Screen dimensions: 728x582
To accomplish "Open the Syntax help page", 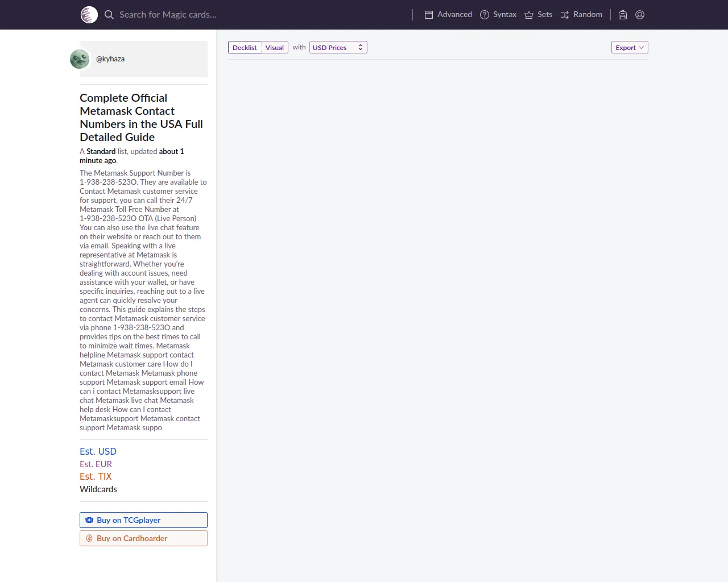I will (x=498, y=15).
